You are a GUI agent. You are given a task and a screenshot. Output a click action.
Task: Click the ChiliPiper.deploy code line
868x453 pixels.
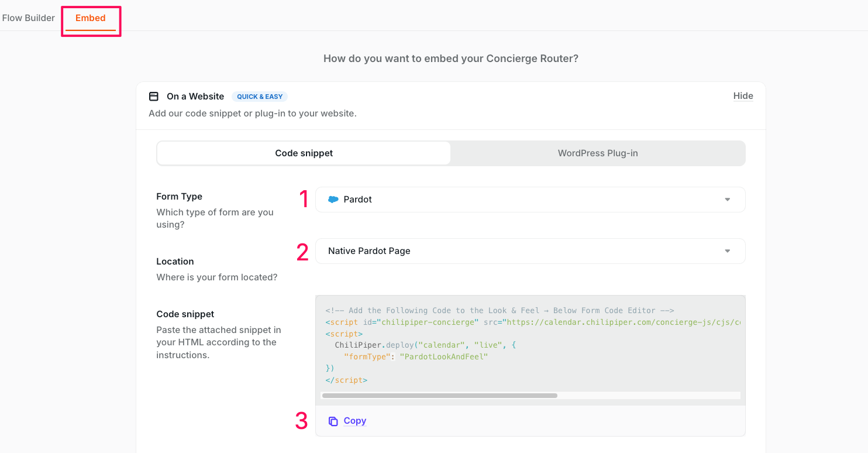pos(425,345)
